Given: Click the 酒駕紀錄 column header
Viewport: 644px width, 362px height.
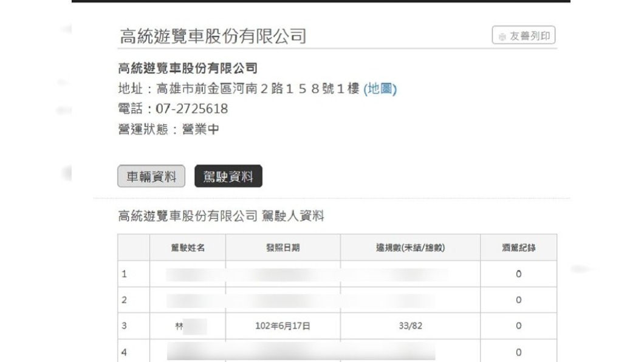Looking at the screenshot, I should [x=519, y=247].
